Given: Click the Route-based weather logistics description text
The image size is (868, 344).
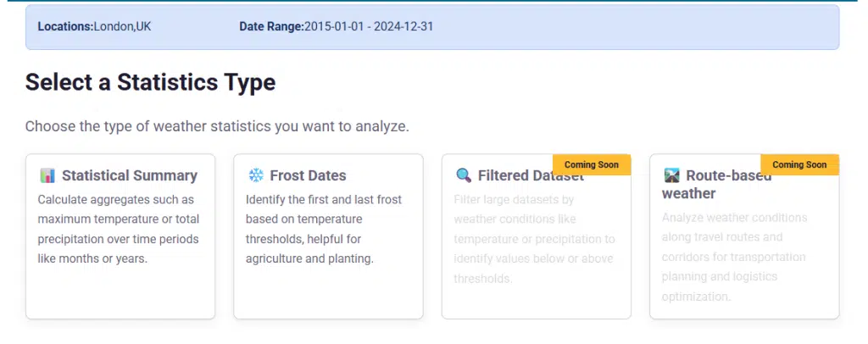Looking at the screenshot, I should click(734, 257).
